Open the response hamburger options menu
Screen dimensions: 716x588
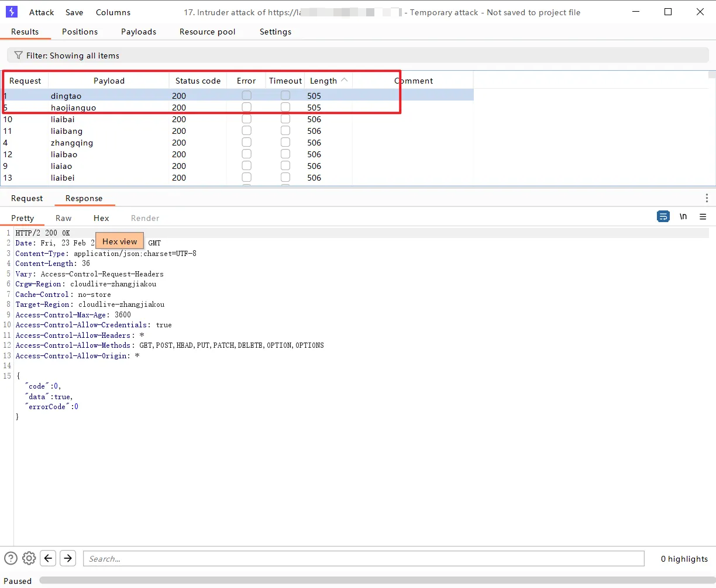703,217
